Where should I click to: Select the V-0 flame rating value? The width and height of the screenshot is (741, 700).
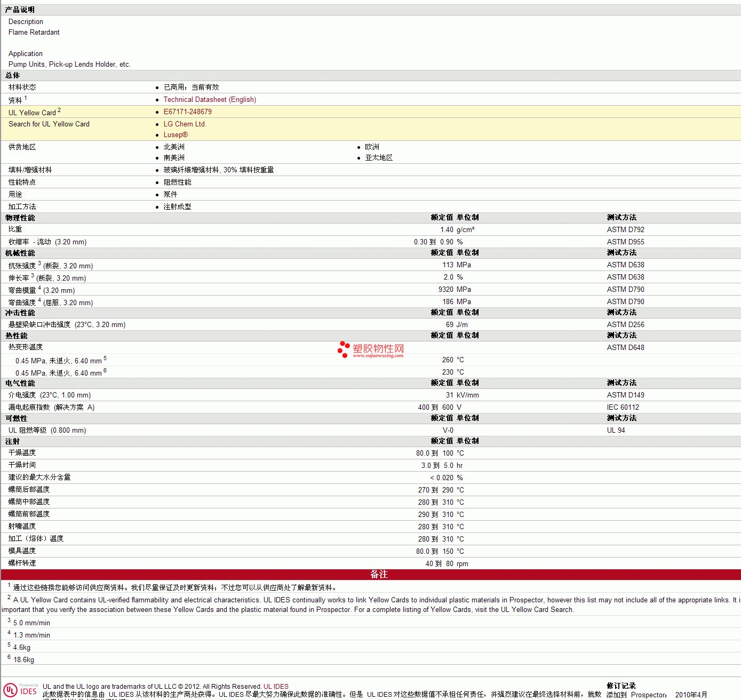(448, 431)
